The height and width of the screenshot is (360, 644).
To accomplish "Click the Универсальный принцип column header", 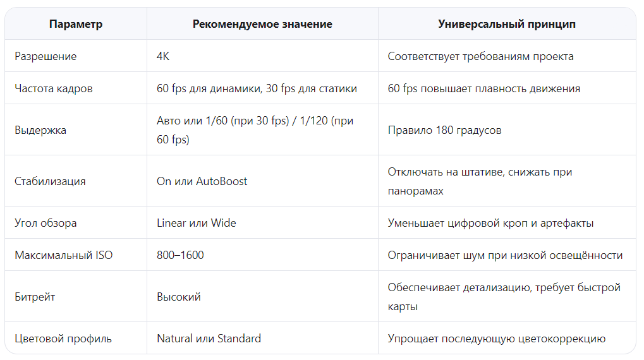I will point(507,24).
